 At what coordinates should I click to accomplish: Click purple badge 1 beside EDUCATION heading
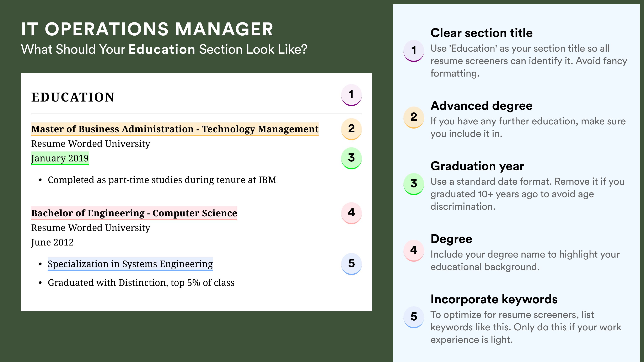(351, 95)
